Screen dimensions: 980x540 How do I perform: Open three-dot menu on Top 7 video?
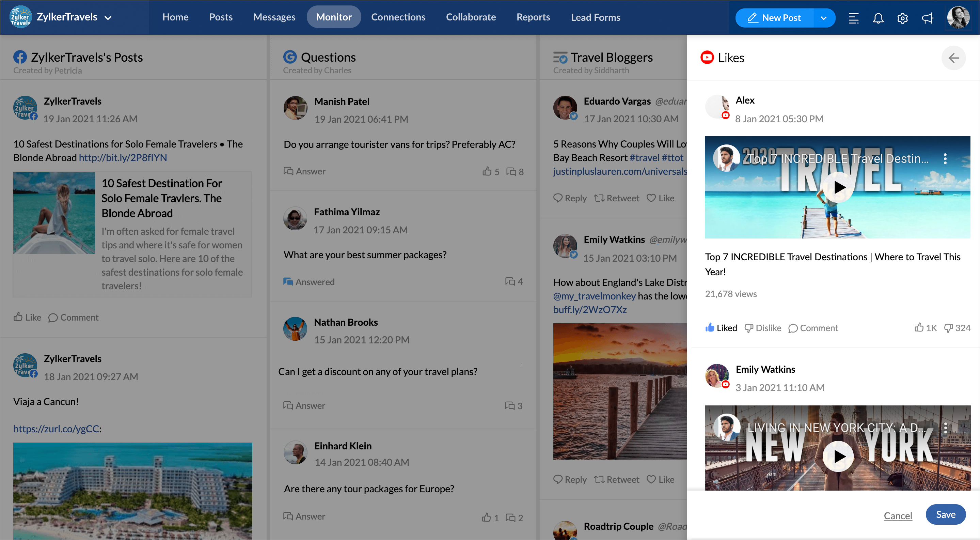(945, 159)
